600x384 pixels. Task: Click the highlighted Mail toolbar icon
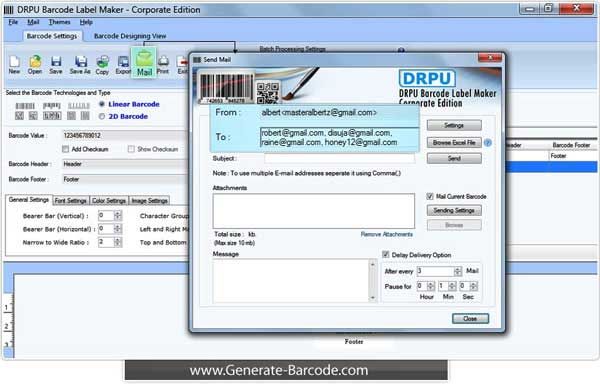pyautogui.click(x=144, y=63)
